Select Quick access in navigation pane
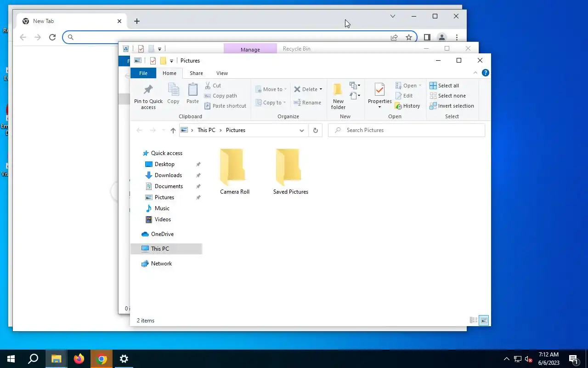 [167, 153]
